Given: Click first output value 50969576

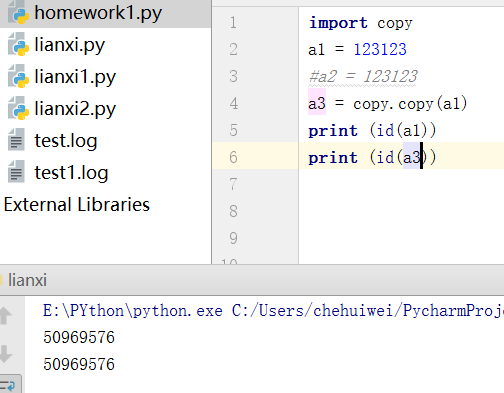Looking at the screenshot, I should (x=79, y=337).
